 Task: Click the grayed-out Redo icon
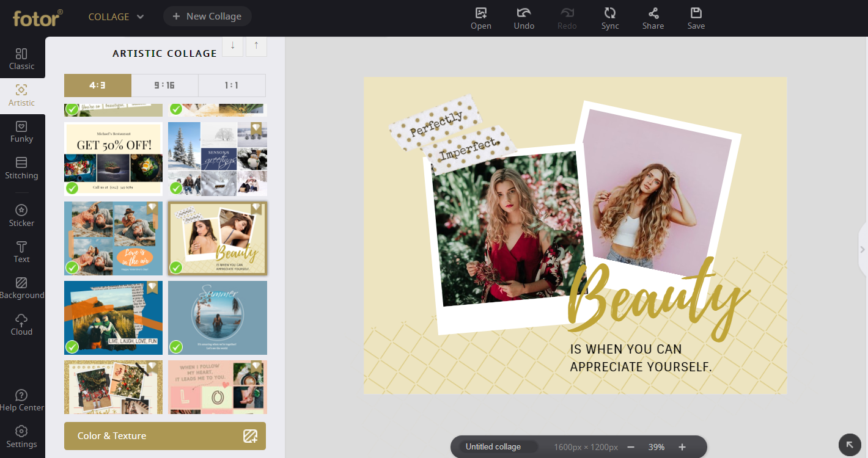pos(567,18)
